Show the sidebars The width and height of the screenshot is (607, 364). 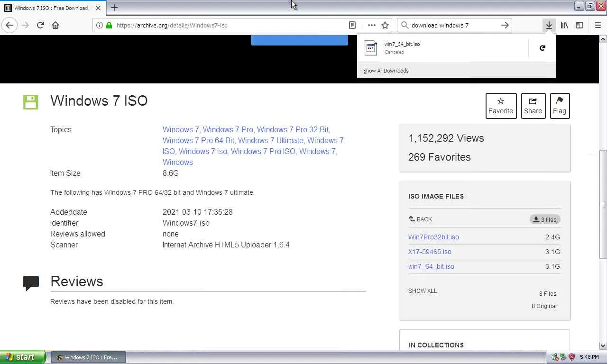click(x=579, y=25)
